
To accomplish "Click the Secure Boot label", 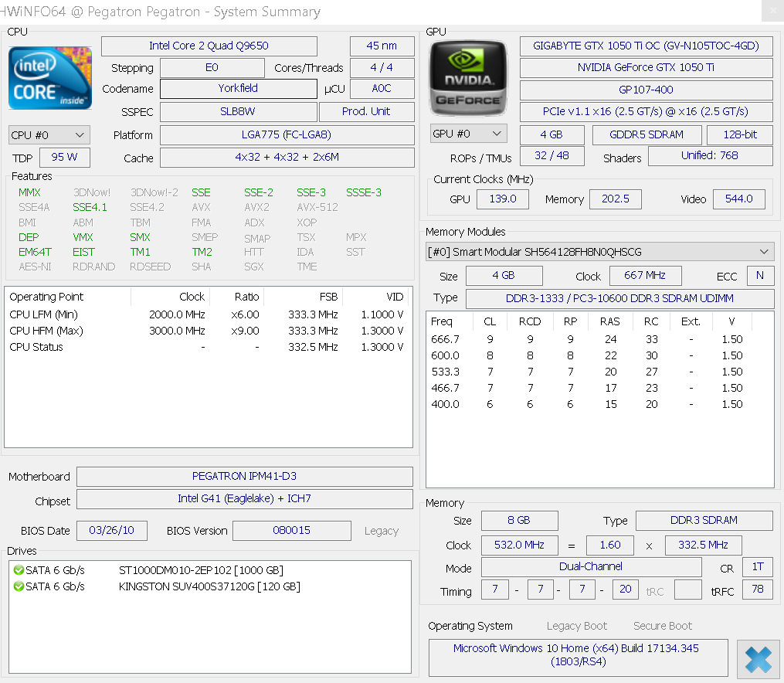I will tap(663, 626).
